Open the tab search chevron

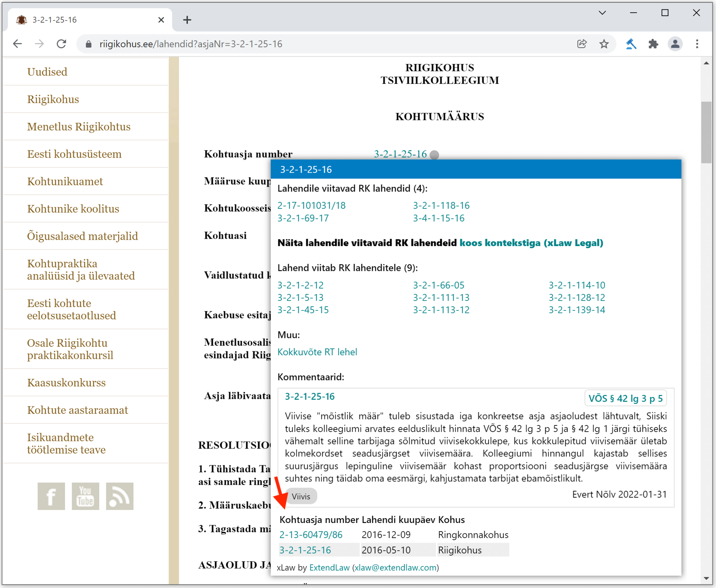pyautogui.click(x=602, y=13)
